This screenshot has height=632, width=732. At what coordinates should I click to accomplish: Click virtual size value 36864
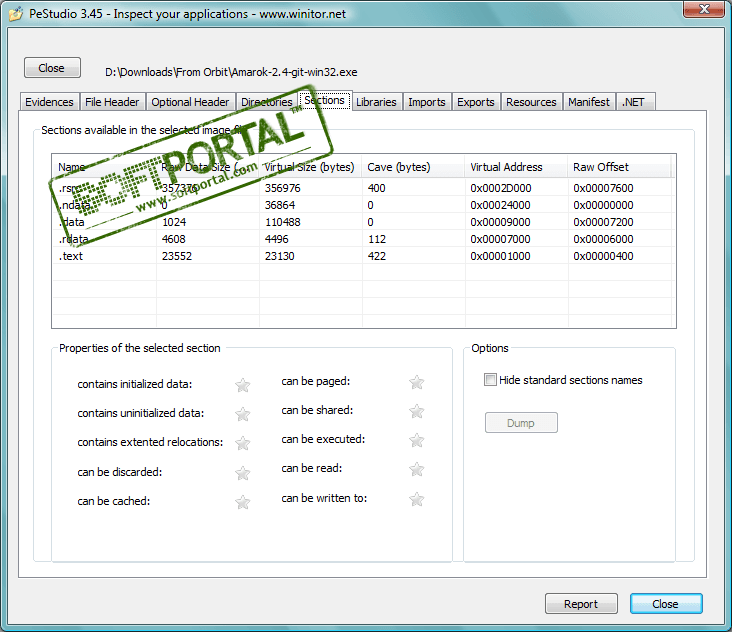tap(280, 205)
